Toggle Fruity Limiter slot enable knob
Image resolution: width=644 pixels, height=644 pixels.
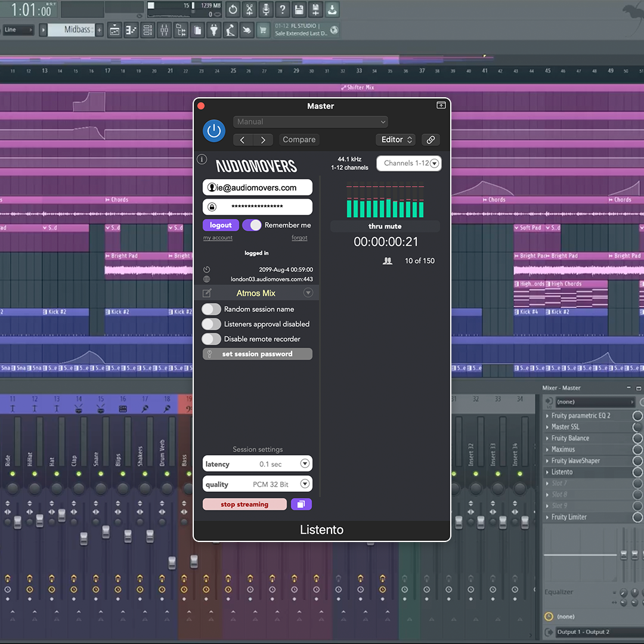(637, 517)
